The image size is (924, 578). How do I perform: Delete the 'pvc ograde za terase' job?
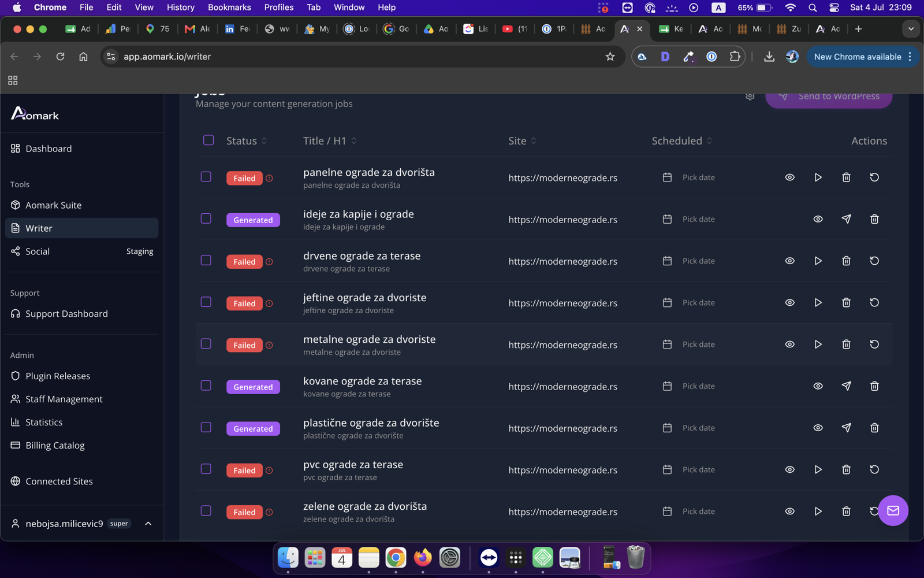pyautogui.click(x=846, y=469)
